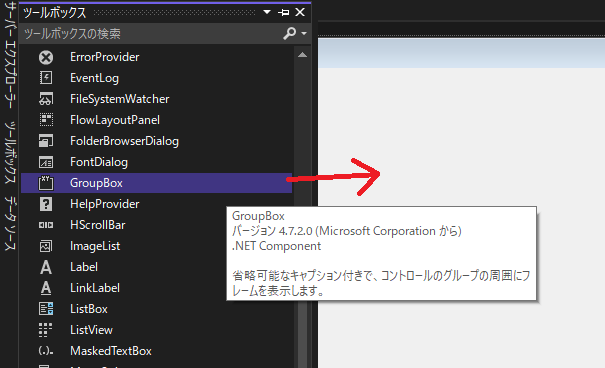Image resolution: width=605 pixels, height=368 pixels.
Task: Select the ErrorProvider text label
Action: 105,57
